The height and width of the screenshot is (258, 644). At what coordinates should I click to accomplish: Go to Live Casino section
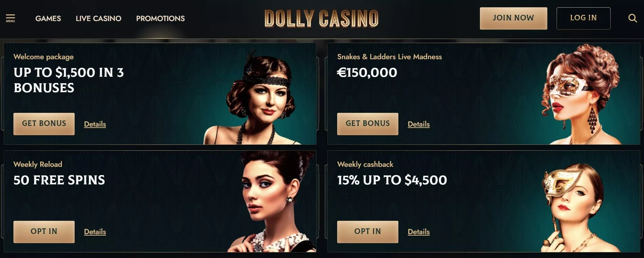click(98, 19)
